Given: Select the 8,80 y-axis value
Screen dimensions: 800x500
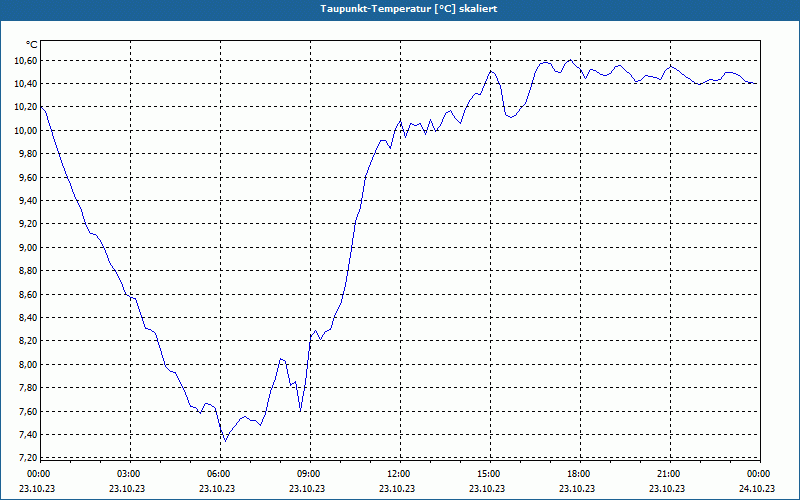Looking at the screenshot, I should [x=28, y=270].
